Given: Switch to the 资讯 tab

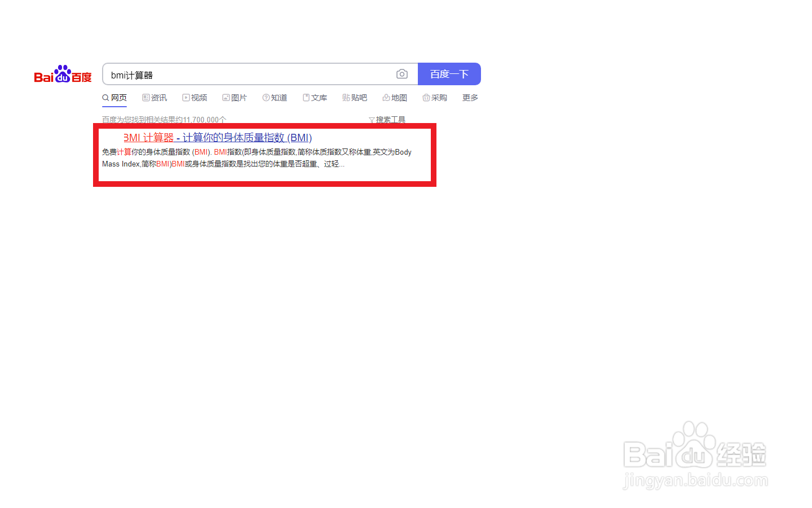Looking at the screenshot, I should pyautogui.click(x=155, y=98).
